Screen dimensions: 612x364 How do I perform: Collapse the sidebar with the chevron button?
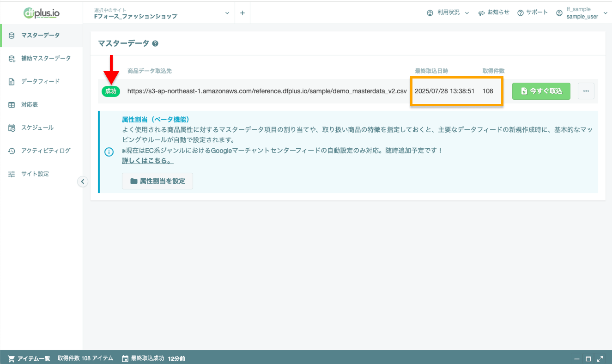point(82,182)
